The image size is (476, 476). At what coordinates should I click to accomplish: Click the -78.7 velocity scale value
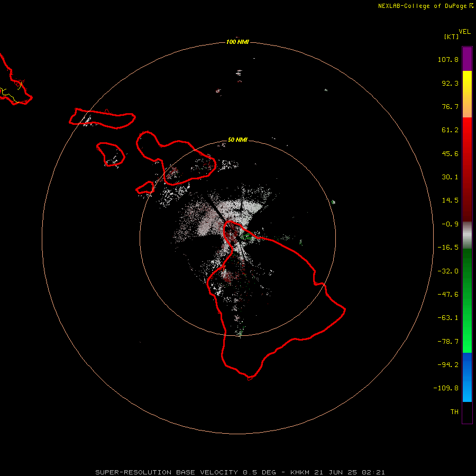448,342
